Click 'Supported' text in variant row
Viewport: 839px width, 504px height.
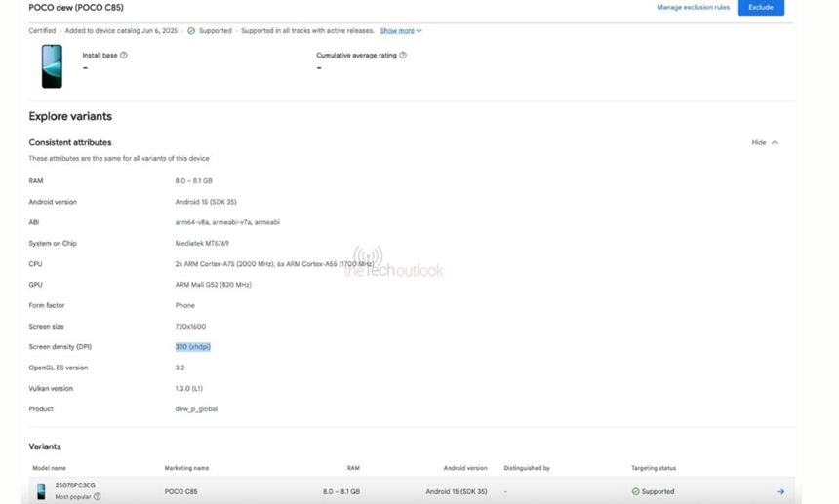pos(658,491)
